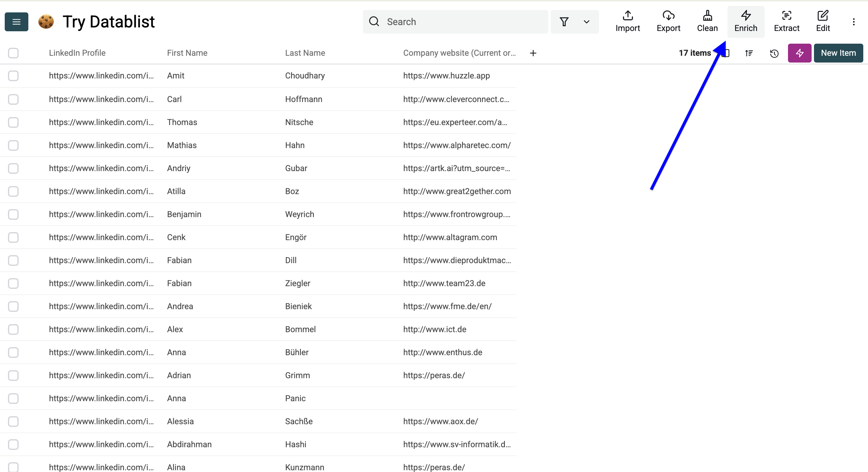Open the team23.de website link
The width and height of the screenshot is (868, 472).
[444, 283]
